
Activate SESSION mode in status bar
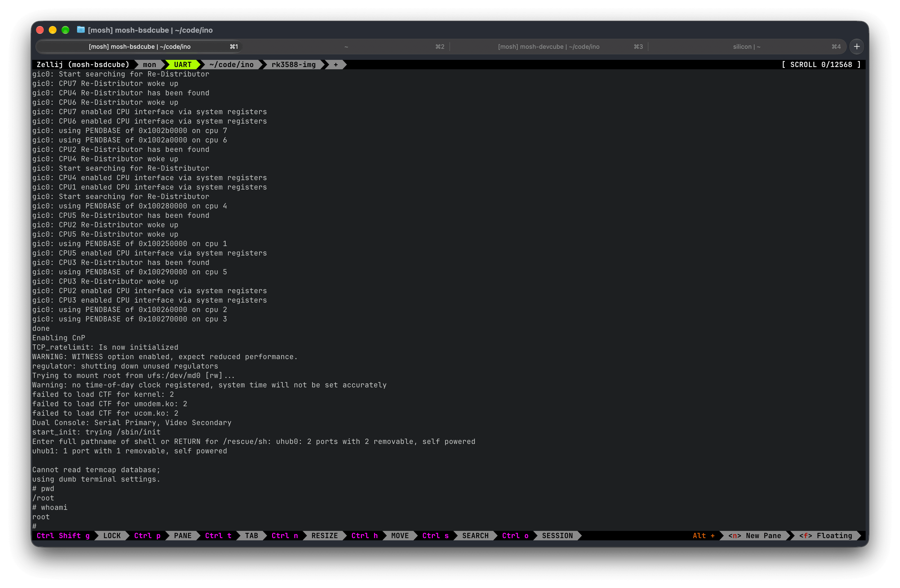pyautogui.click(x=558, y=536)
